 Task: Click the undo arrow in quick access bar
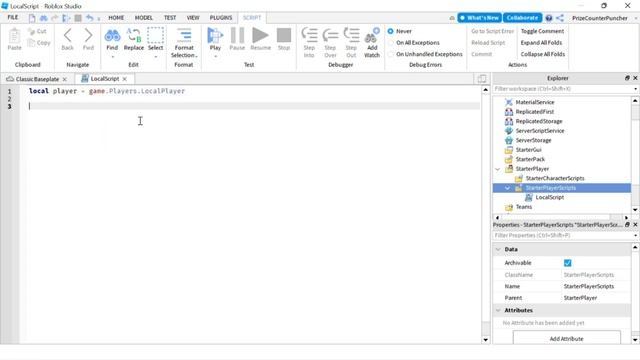[x=89, y=18]
